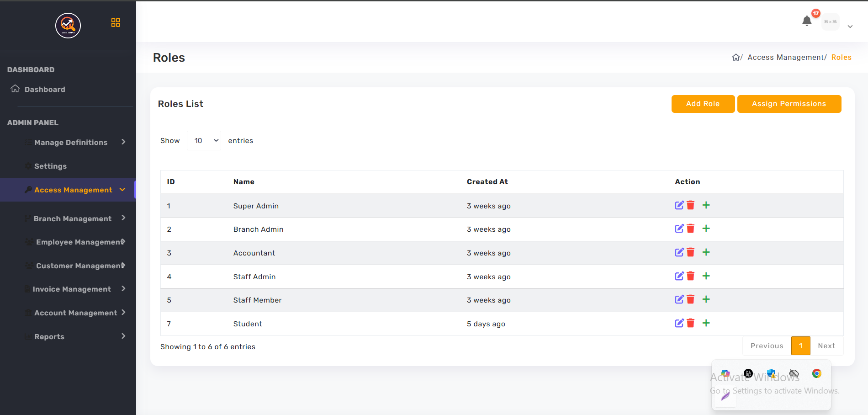The height and width of the screenshot is (415, 868).
Task: Click the edit icon for Student role
Action: (x=679, y=323)
